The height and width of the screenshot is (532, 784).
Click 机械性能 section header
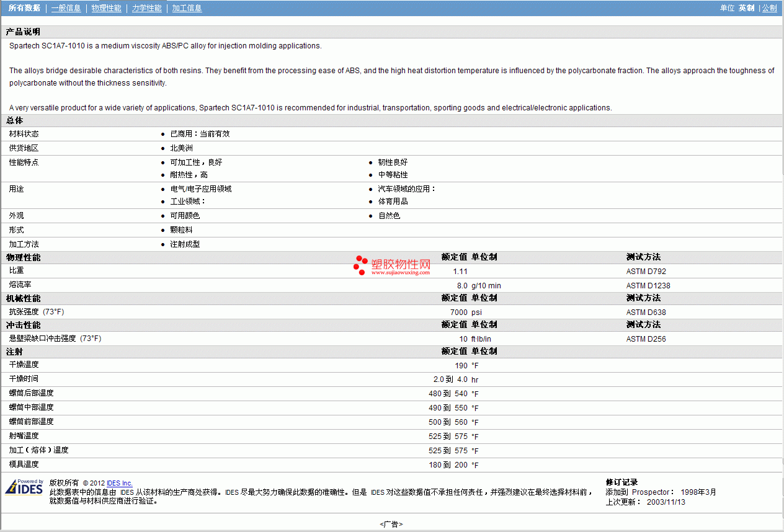(x=23, y=298)
